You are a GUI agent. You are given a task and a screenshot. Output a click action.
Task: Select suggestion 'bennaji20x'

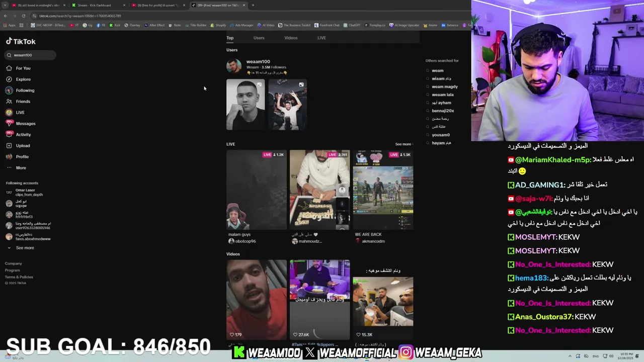[x=443, y=111]
